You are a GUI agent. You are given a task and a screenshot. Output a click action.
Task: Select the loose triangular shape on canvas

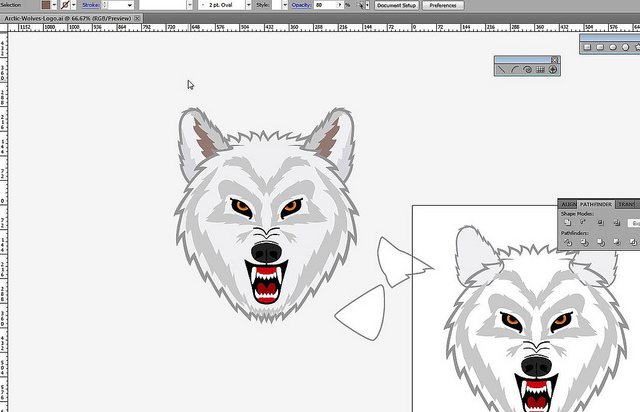pyautogui.click(x=361, y=314)
